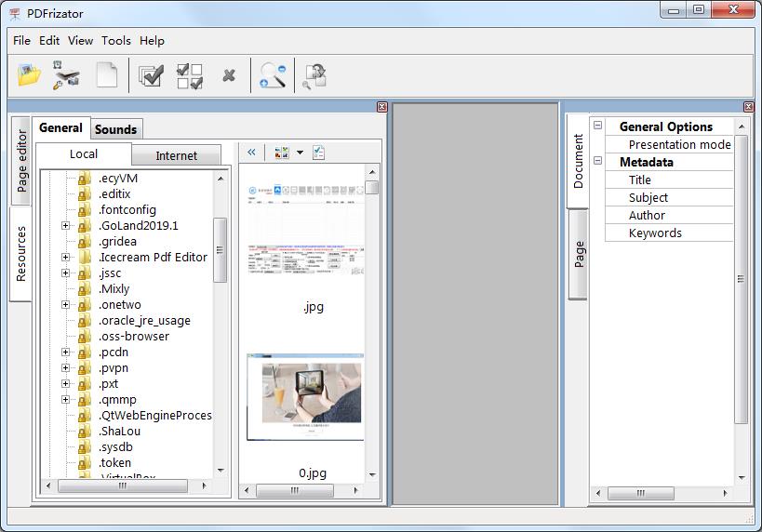Click the folder tree vertical scrollbar thumb

click(221, 250)
